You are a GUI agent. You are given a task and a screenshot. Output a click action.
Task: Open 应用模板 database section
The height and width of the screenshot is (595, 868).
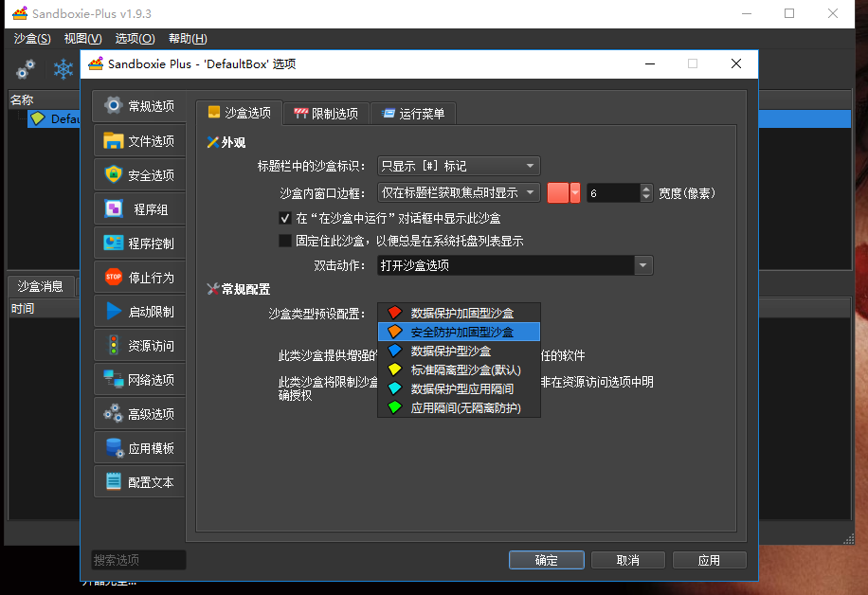(x=139, y=448)
